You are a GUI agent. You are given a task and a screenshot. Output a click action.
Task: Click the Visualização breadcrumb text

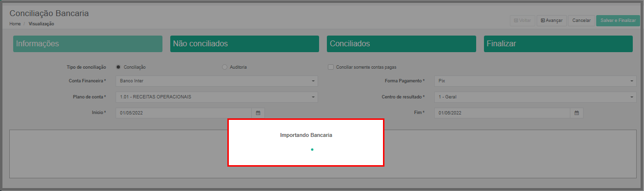point(41,23)
